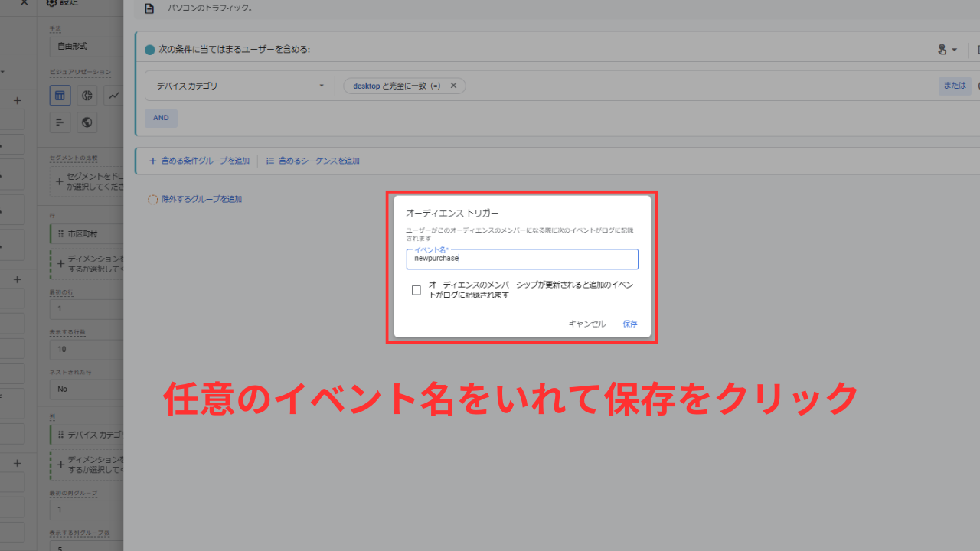This screenshot has width=980, height=551.
Task: Click the または button
Action: click(955, 86)
